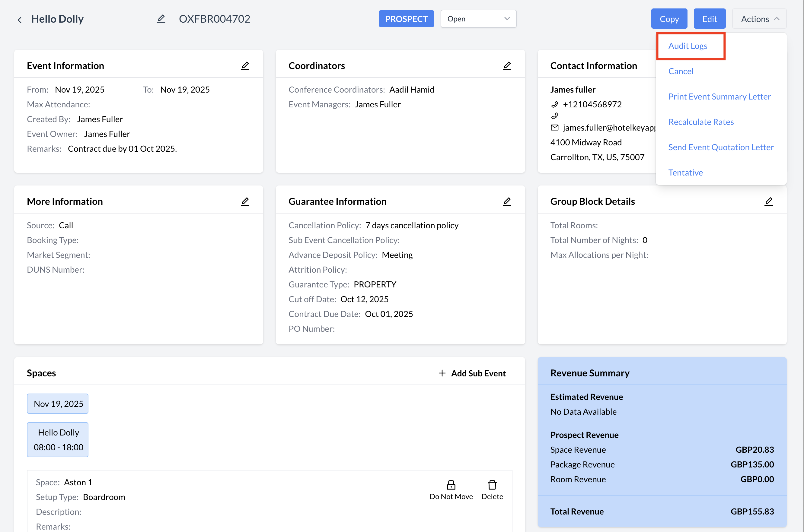Edit Guarantee Information details
Image resolution: width=804 pixels, height=532 pixels.
click(x=506, y=201)
